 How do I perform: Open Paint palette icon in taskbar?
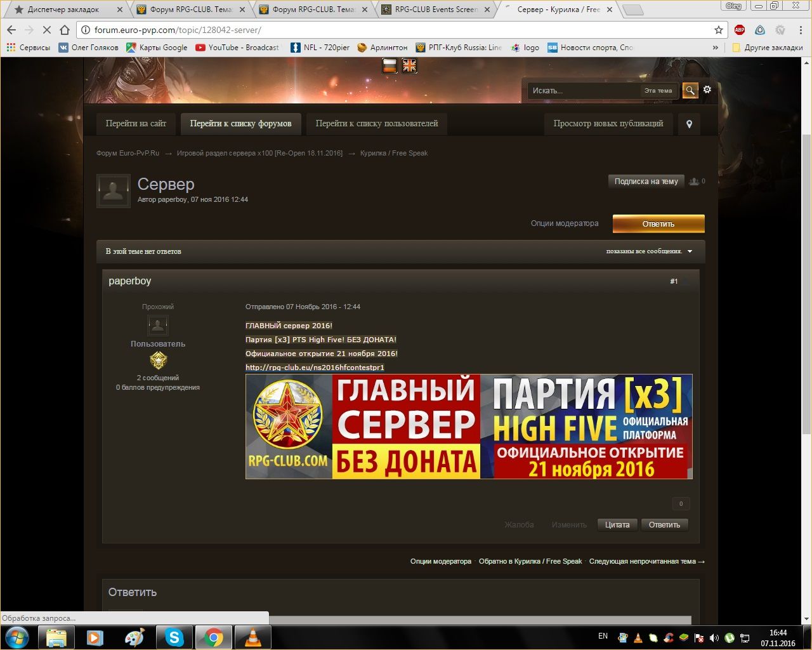pyautogui.click(x=135, y=637)
